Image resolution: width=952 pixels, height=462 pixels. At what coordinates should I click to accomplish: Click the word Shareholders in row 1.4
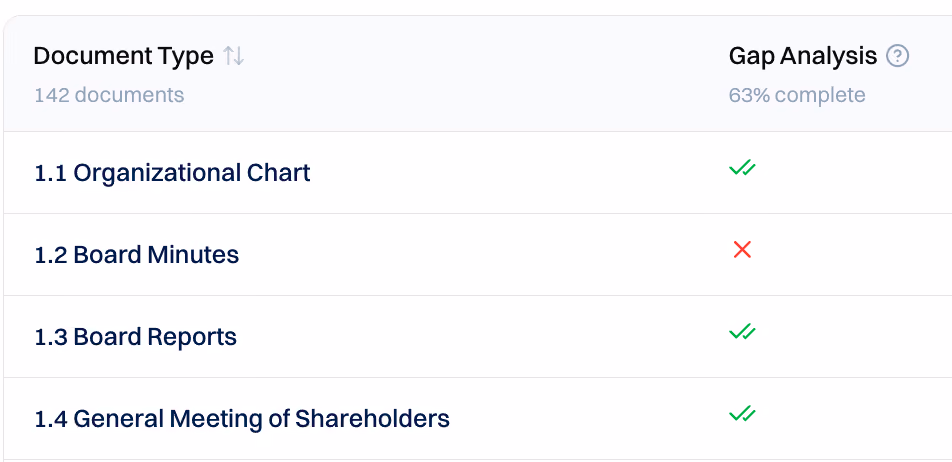tap(372, 419)
